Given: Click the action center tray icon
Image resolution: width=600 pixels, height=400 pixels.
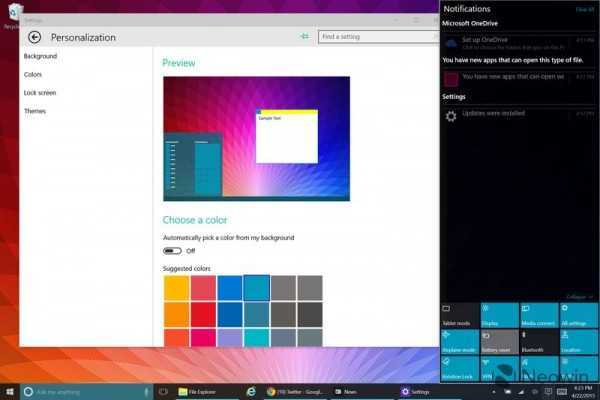Looking at the screenshot, I should (x=548, y=392).
